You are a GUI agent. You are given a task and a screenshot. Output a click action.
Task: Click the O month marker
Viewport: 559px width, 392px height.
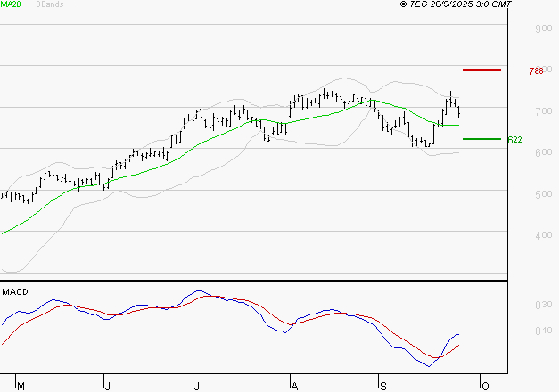pyautogui.click(x=485, y=387)
